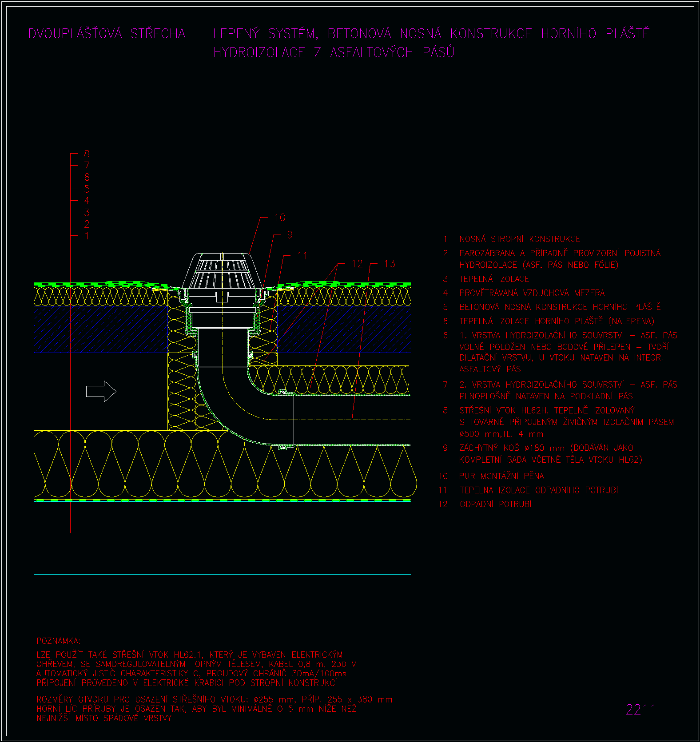The width and height of the screenshot is (700, 742).
Task: Click legend line "PAROZÁBRANA A PŘÍPADNĚ PROVIZORNÍ POJISTNÁ"
Action: click(560, 253)
